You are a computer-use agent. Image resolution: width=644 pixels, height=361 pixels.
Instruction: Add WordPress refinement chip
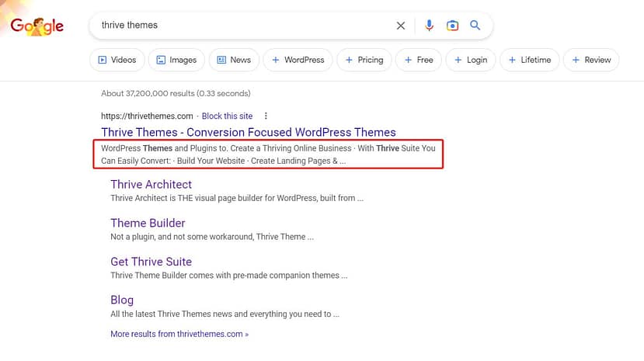[x=298, y=60]
